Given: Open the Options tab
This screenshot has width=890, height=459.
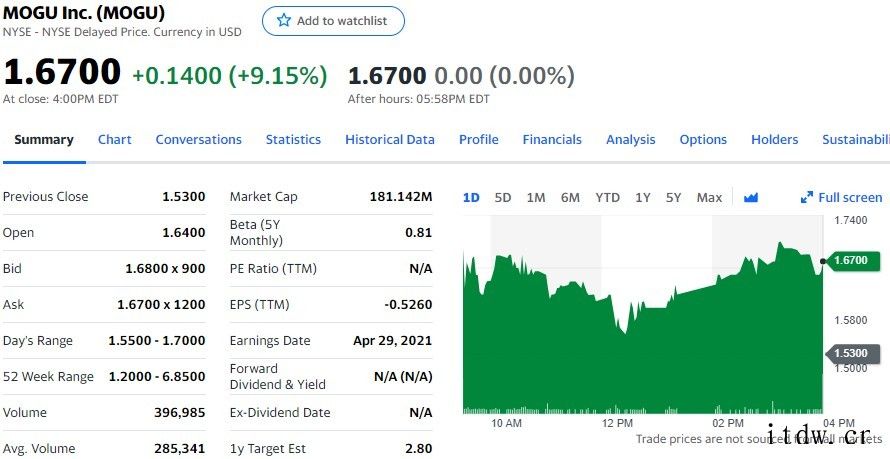Looking at the screenshot, I should click(x=703, y=140).
